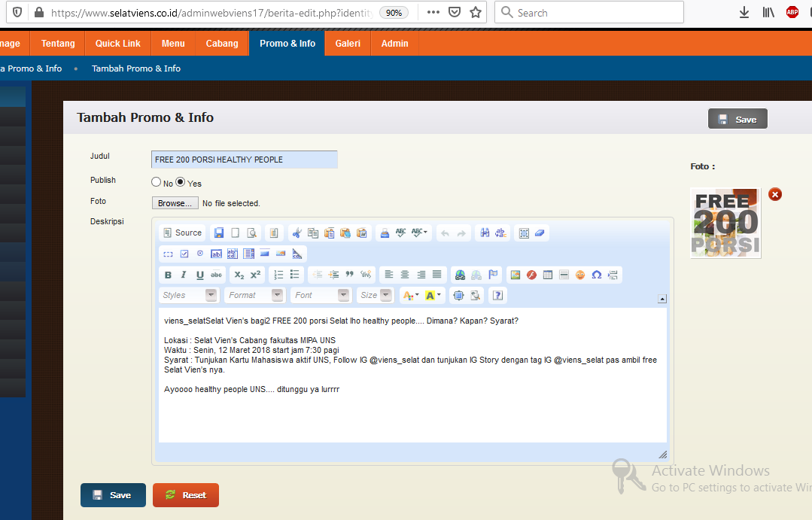Insert an image into the description
812x520 pixels.
click(515, 275)
